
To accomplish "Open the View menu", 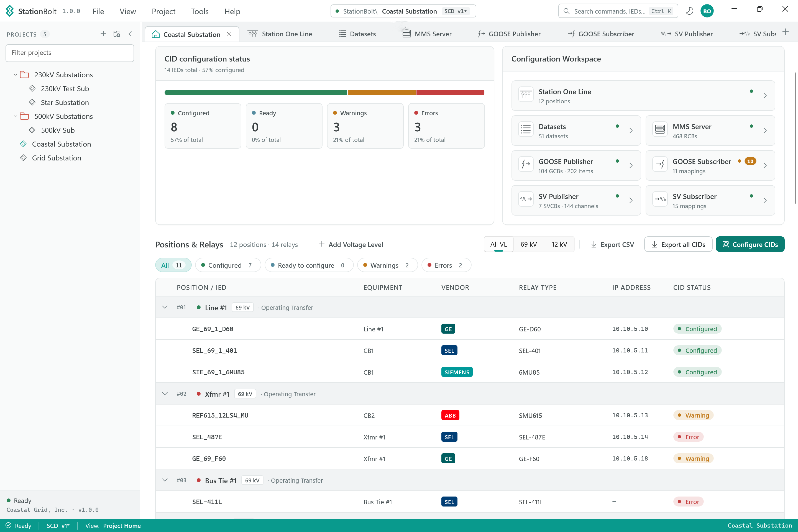I will point(127,11).
